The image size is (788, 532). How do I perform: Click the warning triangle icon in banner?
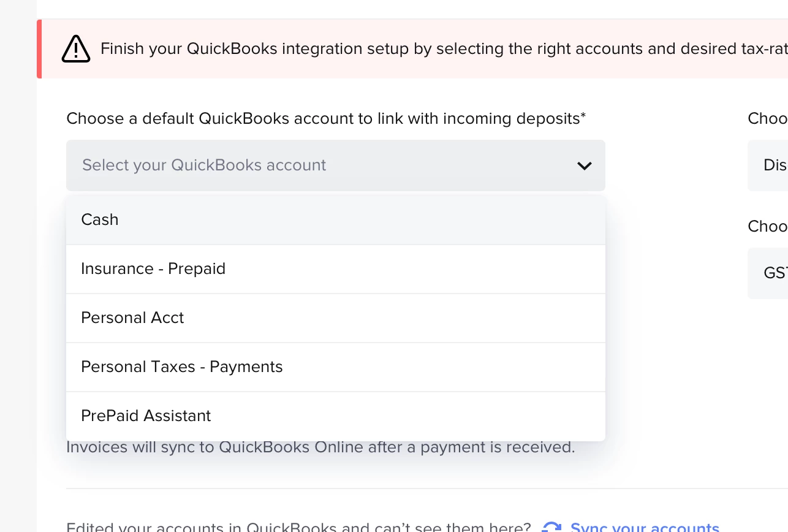(x=76, y=48)
